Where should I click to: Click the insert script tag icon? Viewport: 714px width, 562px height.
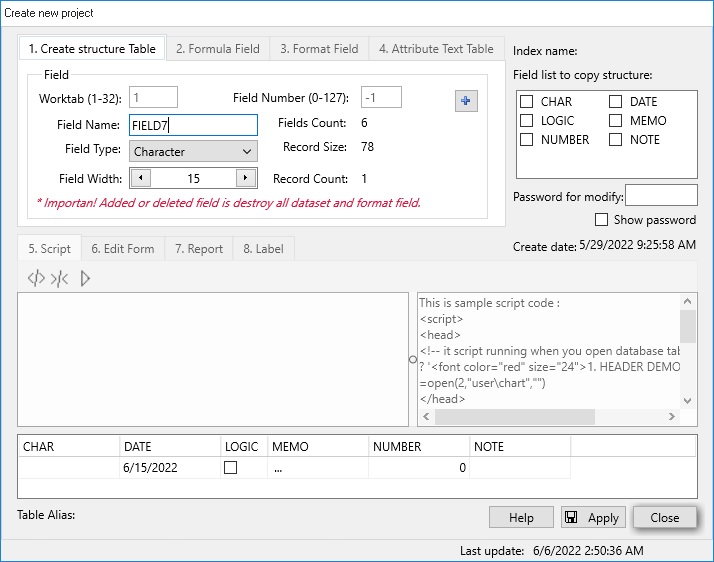coord(36,279)
